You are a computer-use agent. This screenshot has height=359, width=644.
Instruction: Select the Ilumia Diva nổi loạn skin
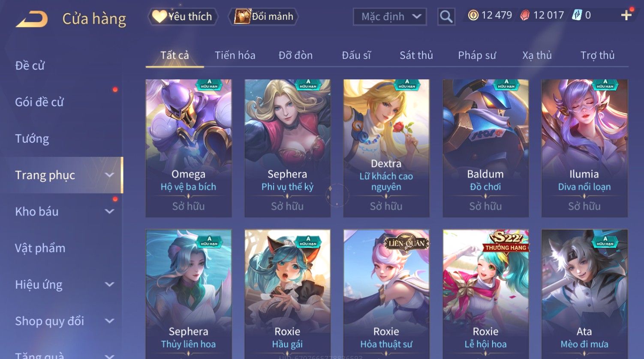(x=584, y=148)
